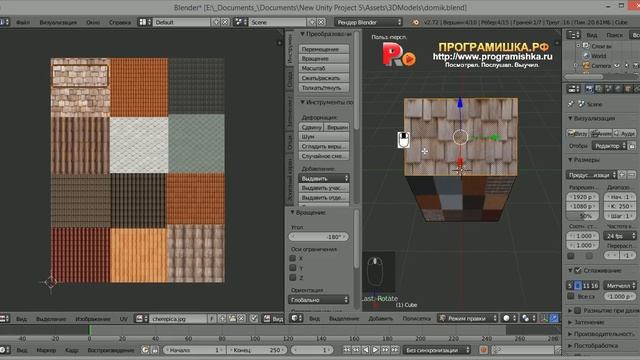The width and height of the screenshot is (640, 360).
Task: Open the Добавить menu in 3D view
Action: coord(380,318)
